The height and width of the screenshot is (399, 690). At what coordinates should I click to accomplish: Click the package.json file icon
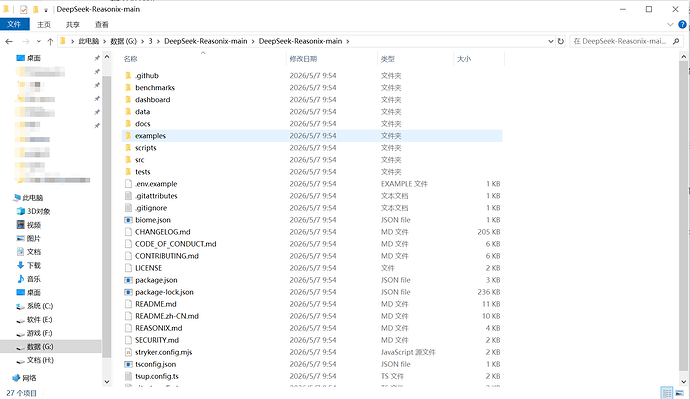pos(128,280)
